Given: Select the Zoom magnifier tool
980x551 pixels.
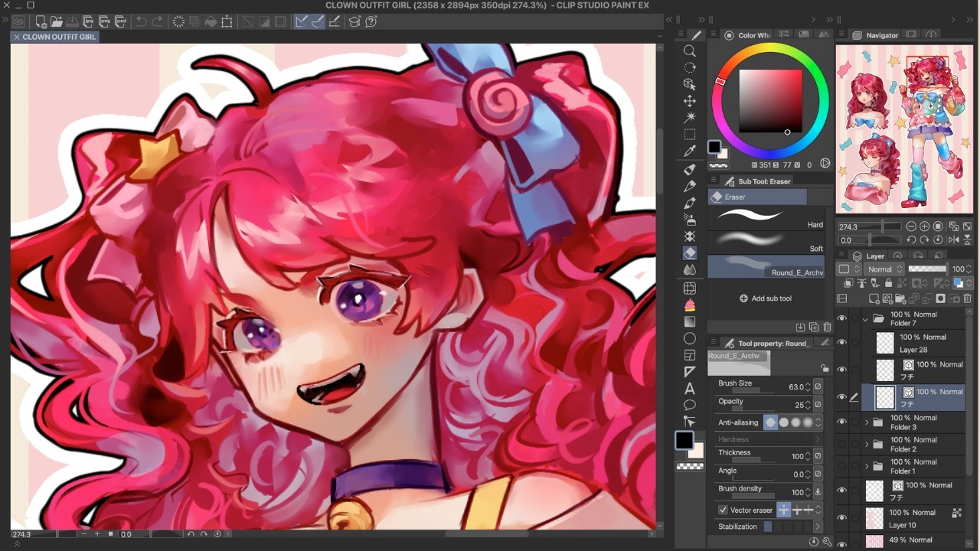Looking at the screenshot, I should [689, 51].
